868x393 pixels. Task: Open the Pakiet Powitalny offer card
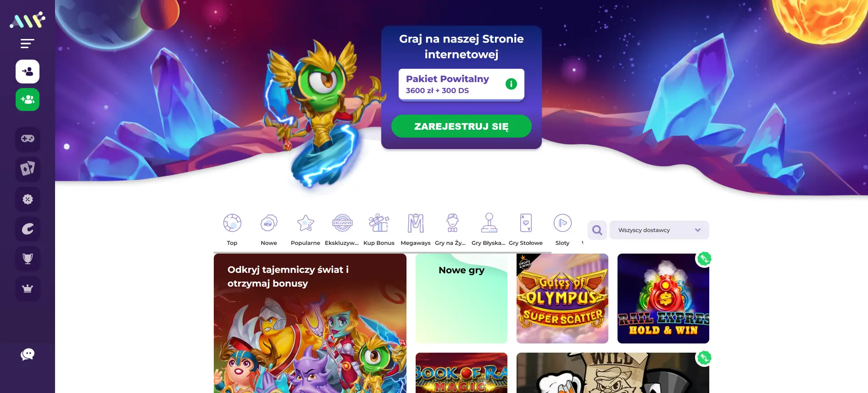(462, 84)
